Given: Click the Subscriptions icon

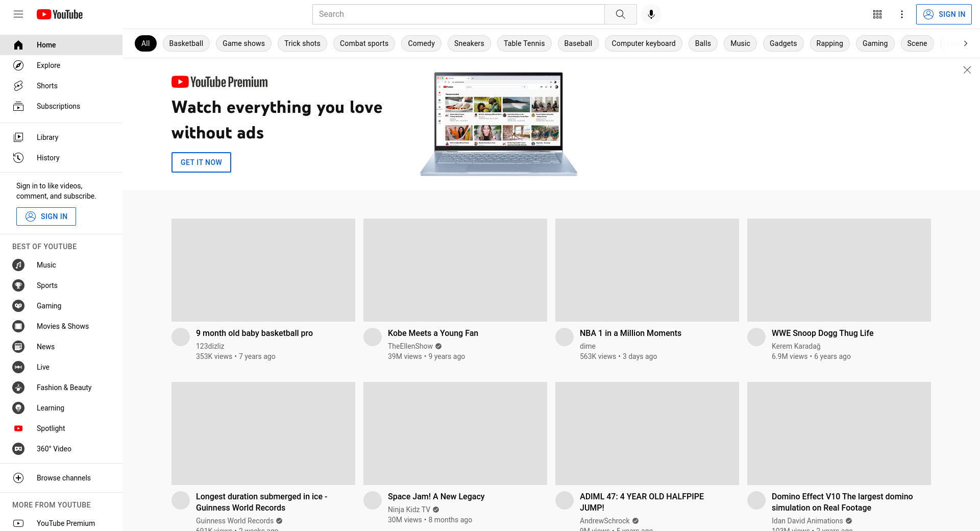Looking at the screenshot, I should tap(18, 106).
